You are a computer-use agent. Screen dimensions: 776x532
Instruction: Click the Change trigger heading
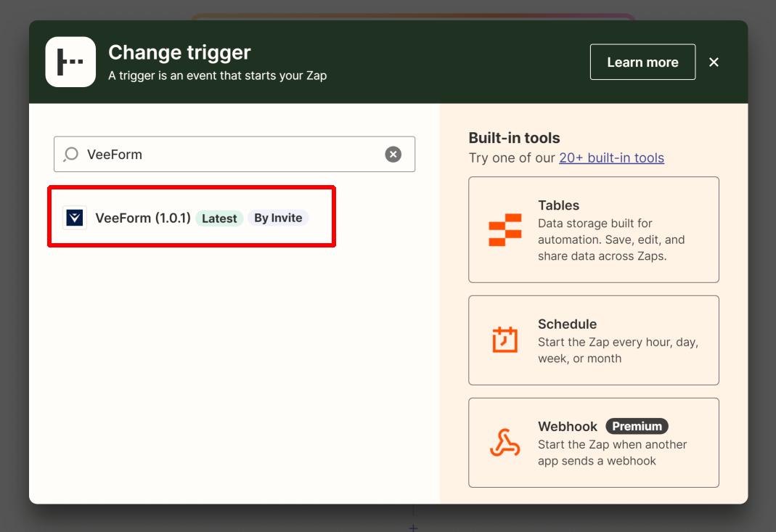(x=179, y=52)
